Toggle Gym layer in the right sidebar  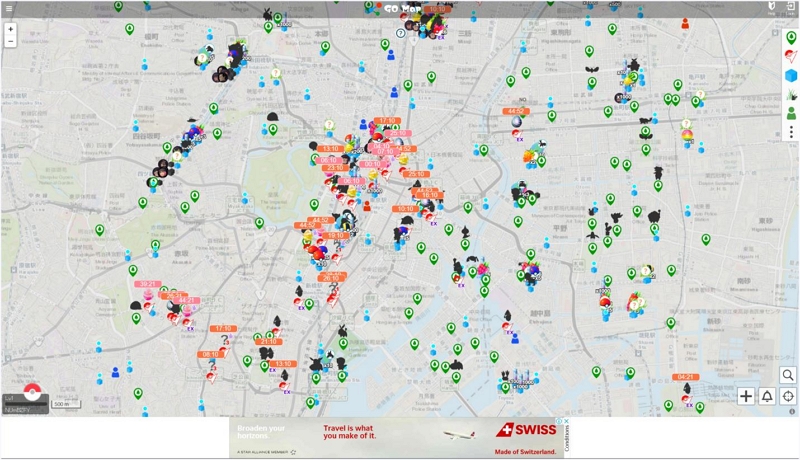791,56
